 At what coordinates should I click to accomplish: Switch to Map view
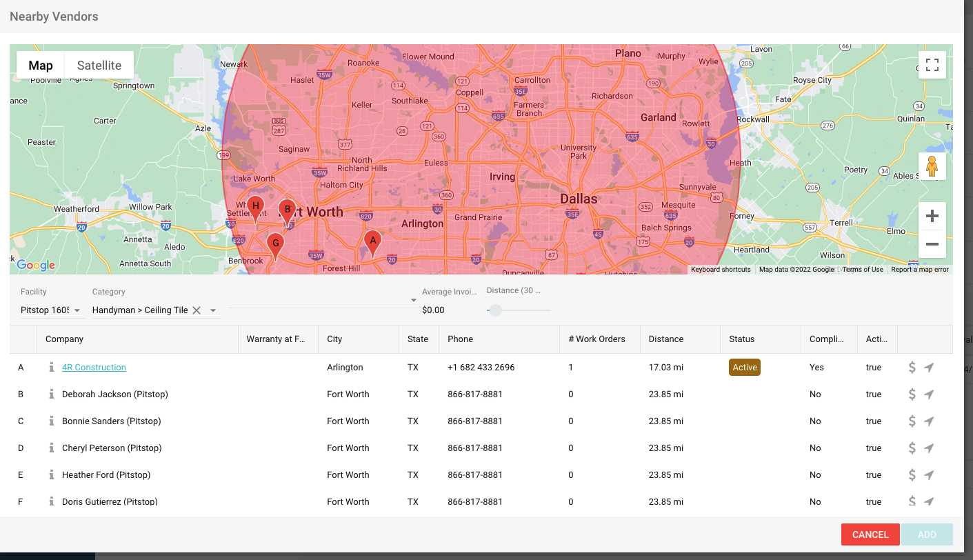click(x=41, y=66)
